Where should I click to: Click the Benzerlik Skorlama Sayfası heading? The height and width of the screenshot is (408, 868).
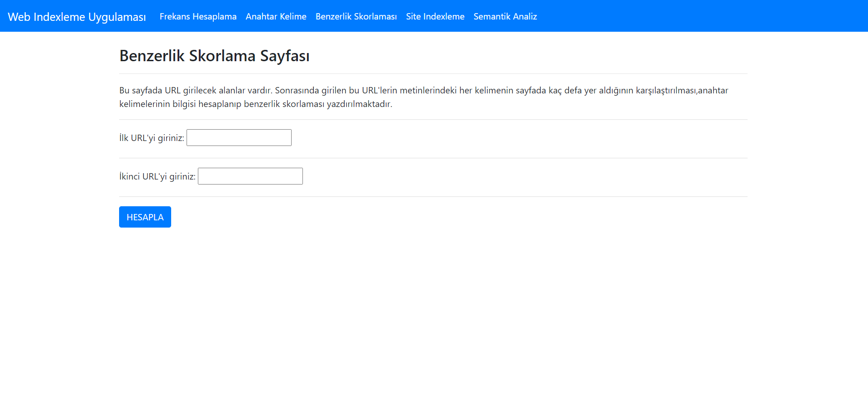click(x=214, y=56)
